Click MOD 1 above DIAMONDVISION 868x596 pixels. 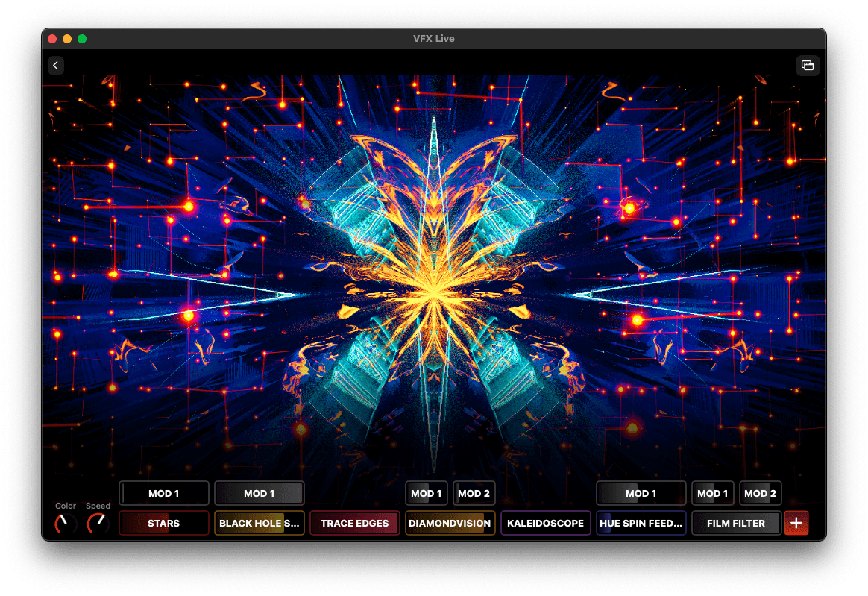pyautogui.click(x=427, y=493)
